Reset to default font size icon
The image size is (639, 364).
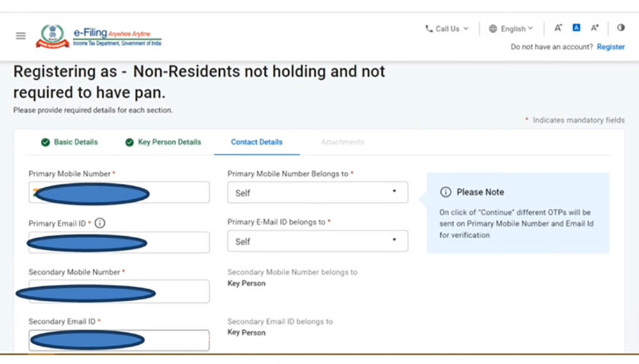pyautogui.click(x=576, y=28)
